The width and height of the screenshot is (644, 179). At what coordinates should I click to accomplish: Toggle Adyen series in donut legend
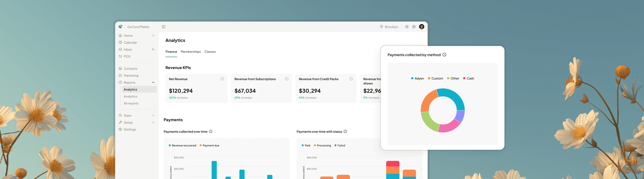click(x=417, y=79)
